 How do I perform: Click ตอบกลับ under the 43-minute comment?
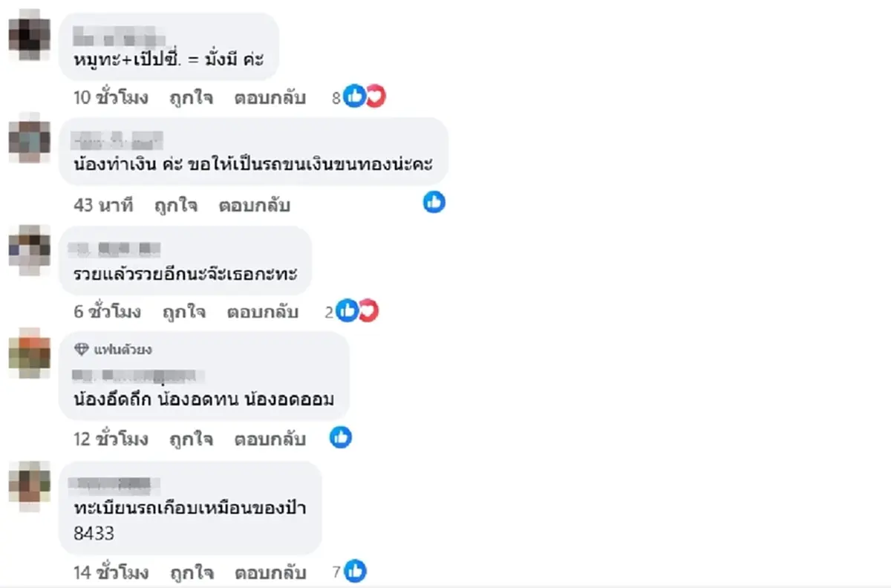tap(254, 205)
